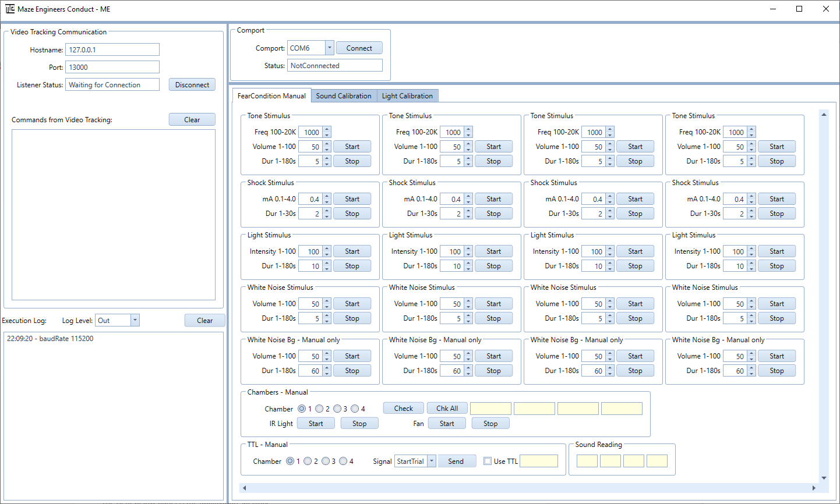Screen dimensions: 840x504
Task: Open the Light Calibration tab
Action: [407, 96]
